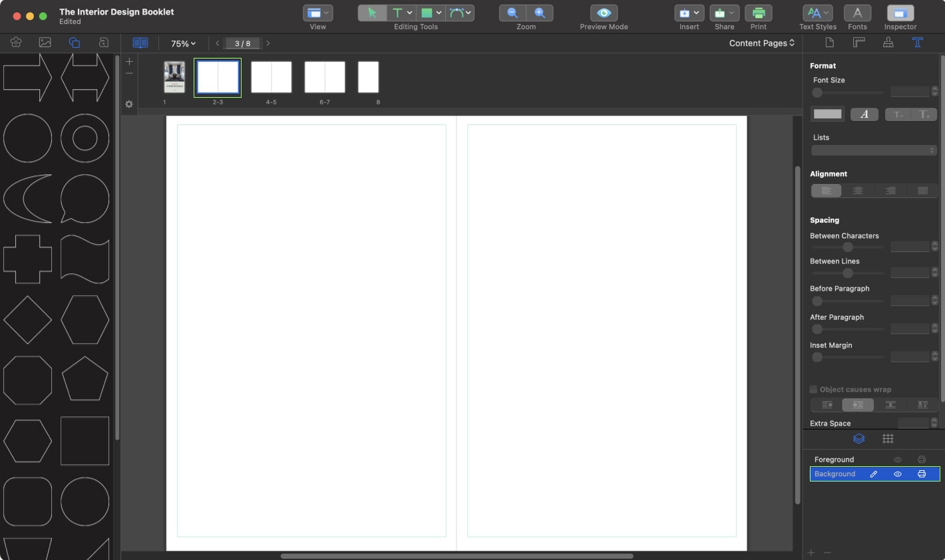The width and height of the screenshot is (945, 560).
Task: Click the gear icon below the page thumbnails
Action: [128, 104]
